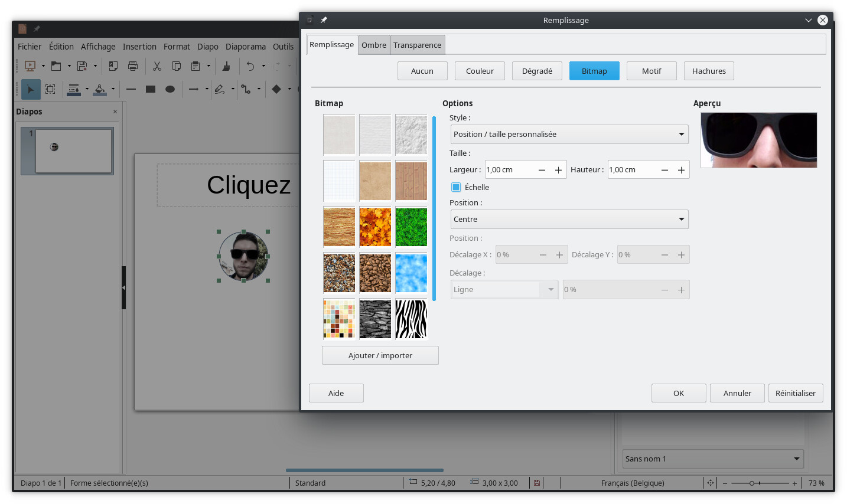The width and height of the screenshot is (847, 504).
Task: Click the Ajouter / importer button
Action: [380, 355]
